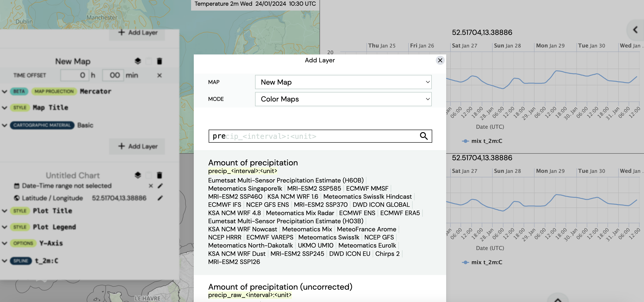This screenshot has height=302, width=644.
Task: Select the ECMWF ERA5 model
Action: pyautogui.click(x=400, y=213)
